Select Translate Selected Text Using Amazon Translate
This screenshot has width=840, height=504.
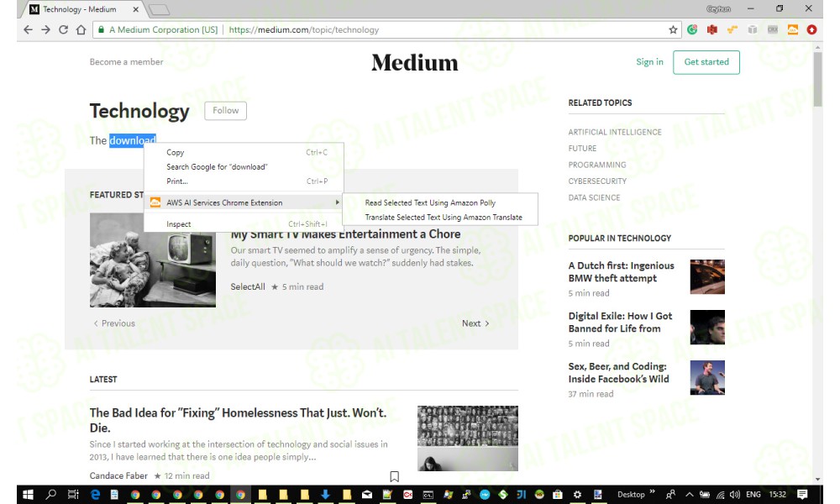[x=440, y=218]
